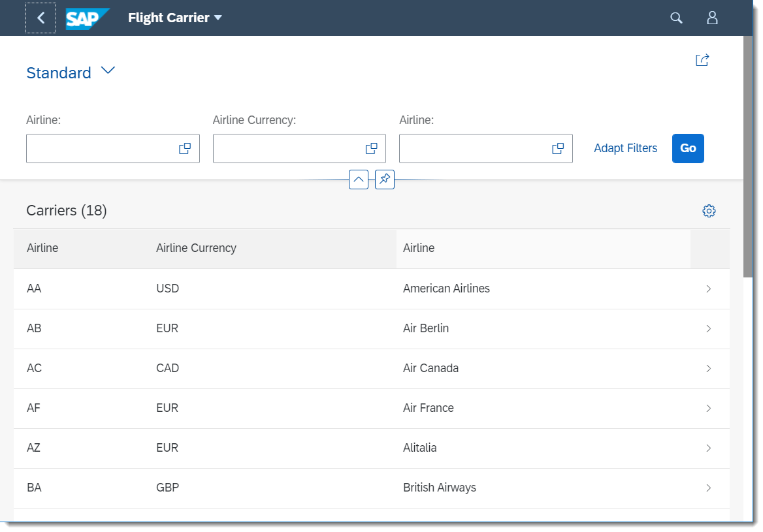Viewport: 763px width, 532px height.
Task: Select the Airline Currency column header
Action: click(196, 248)
